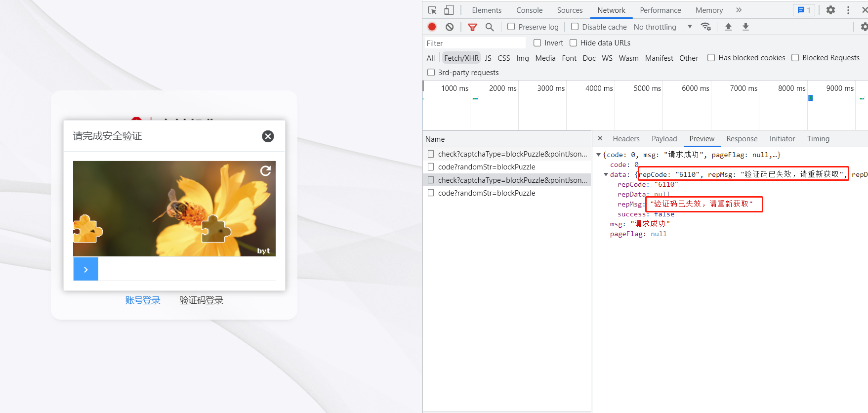Tick checkbox of first check?captchaType request
868x413 pixels.
pyautogui.click(x=431, y=154)
